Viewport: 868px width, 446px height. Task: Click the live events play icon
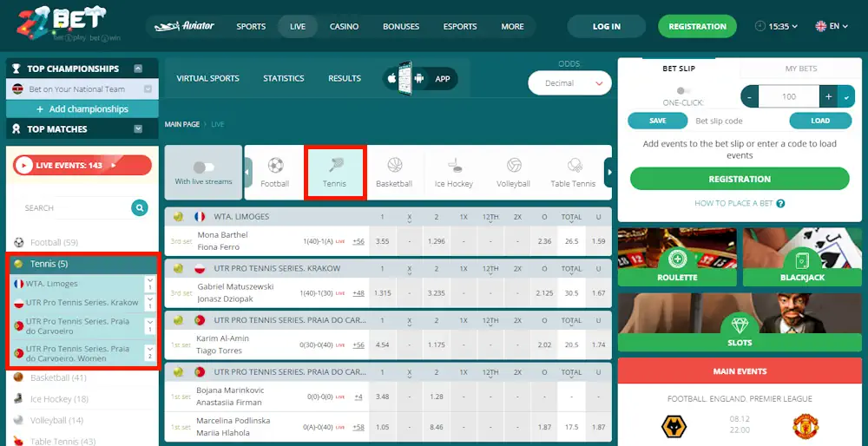(x=23, y=165)
